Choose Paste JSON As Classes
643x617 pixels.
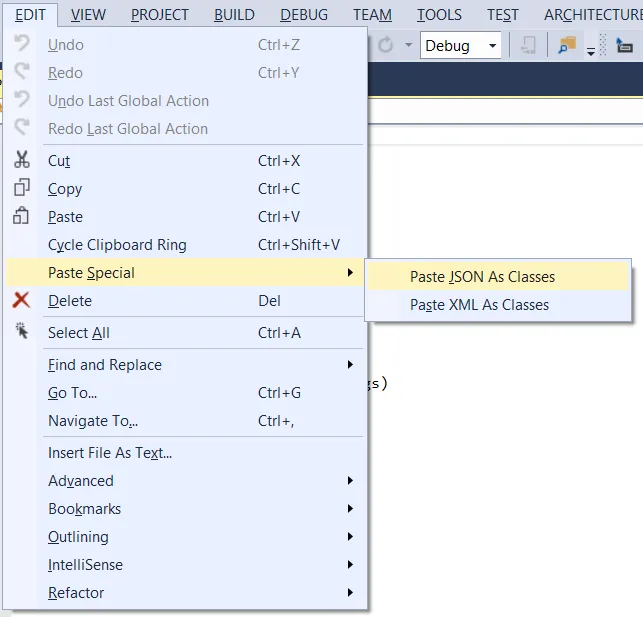click(498, 277)
